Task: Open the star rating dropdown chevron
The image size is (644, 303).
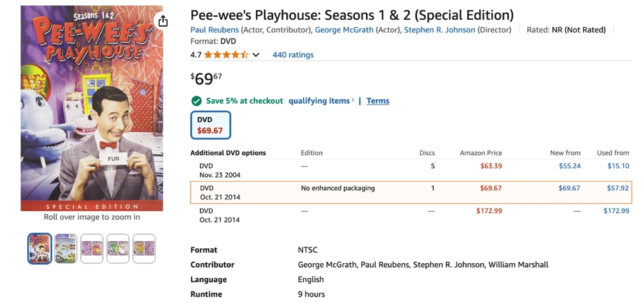Action: coord(256,55)
